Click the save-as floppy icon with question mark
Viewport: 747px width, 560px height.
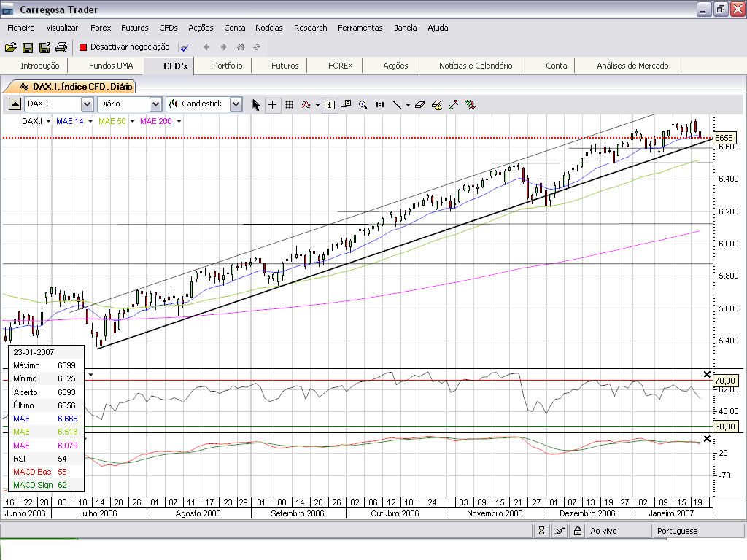coord(44,47)
